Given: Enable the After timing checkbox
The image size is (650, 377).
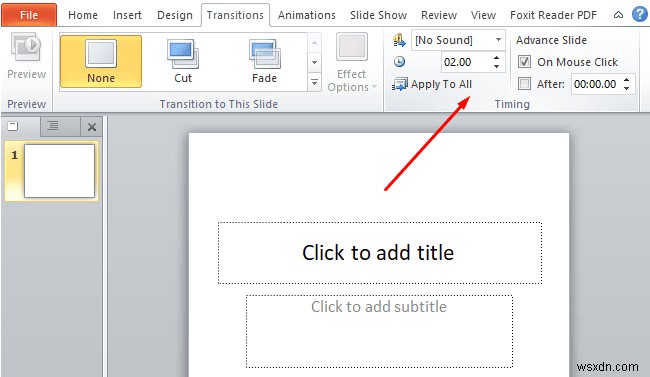Looking at the screenshot, I should pos(524,84).
